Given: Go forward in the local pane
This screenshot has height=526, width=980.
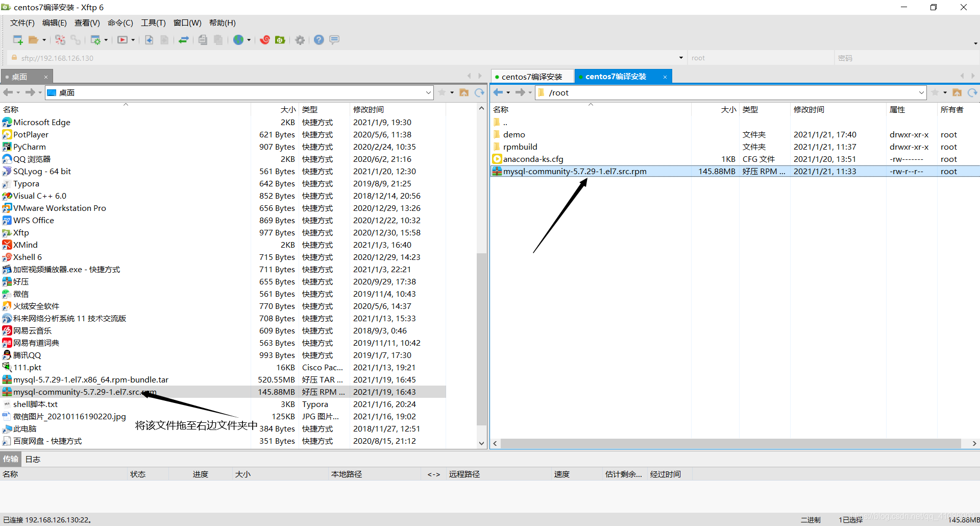Looking at the screenshot, I should point(31,92).
